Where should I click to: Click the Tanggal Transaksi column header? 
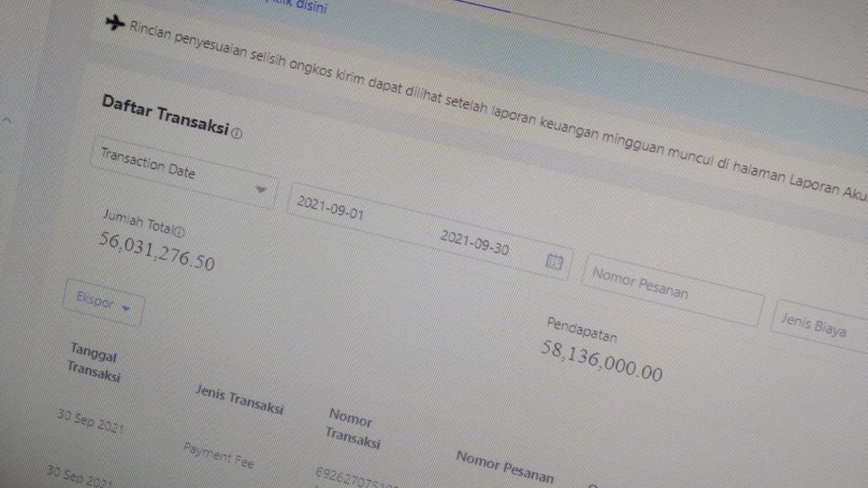(93, 363)
